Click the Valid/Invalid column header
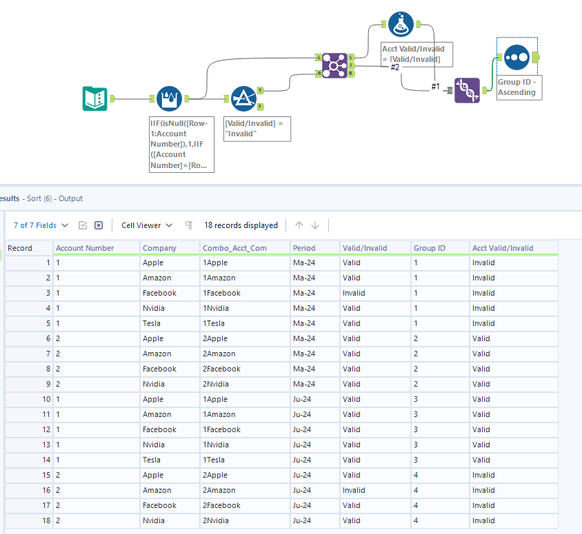582x534 pixels. pos(375,248)
